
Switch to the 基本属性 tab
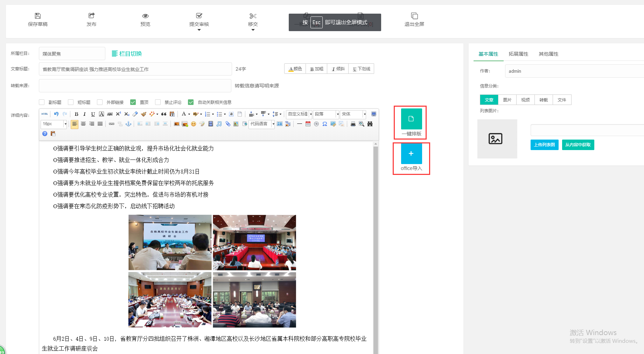(x=488, y=54)
